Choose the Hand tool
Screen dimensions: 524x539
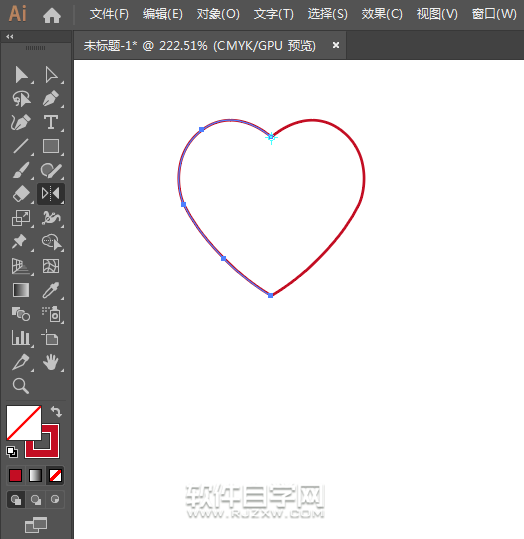click(51, 362)
